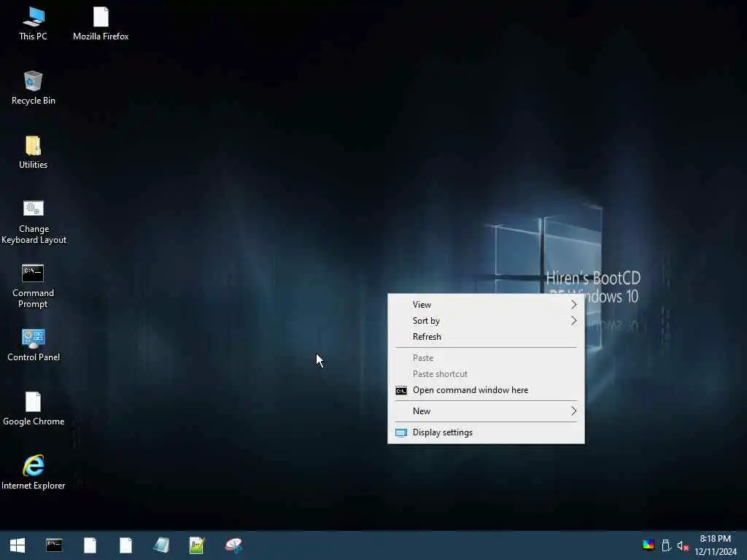Click the View submenu arrow
The width and height of the screenshot is (747, 560).
tap(573, 305)
